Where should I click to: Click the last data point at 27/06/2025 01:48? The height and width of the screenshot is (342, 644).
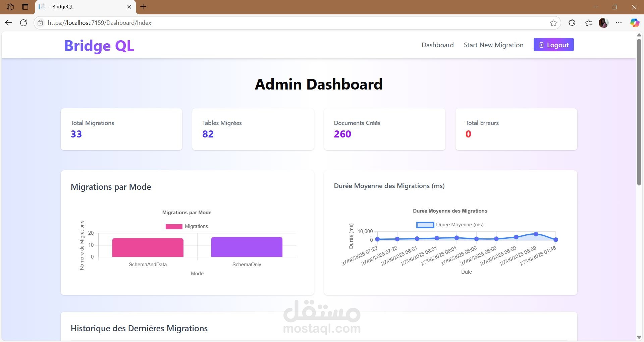tap(556, 240)
